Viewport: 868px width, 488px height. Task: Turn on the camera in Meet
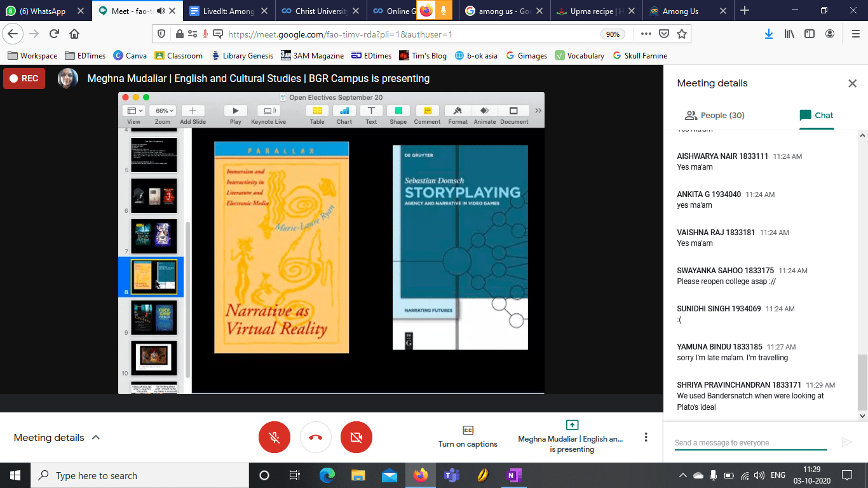click(356, 437)
